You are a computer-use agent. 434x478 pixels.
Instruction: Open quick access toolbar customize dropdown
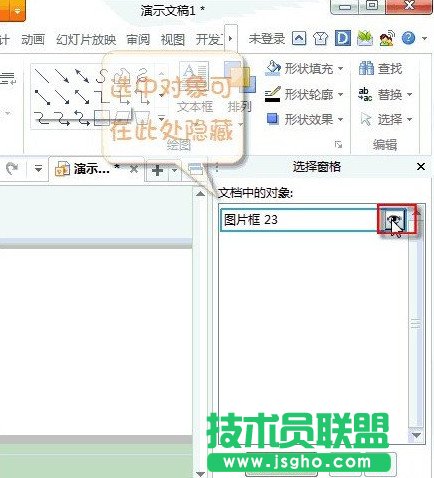pos(38,169)
